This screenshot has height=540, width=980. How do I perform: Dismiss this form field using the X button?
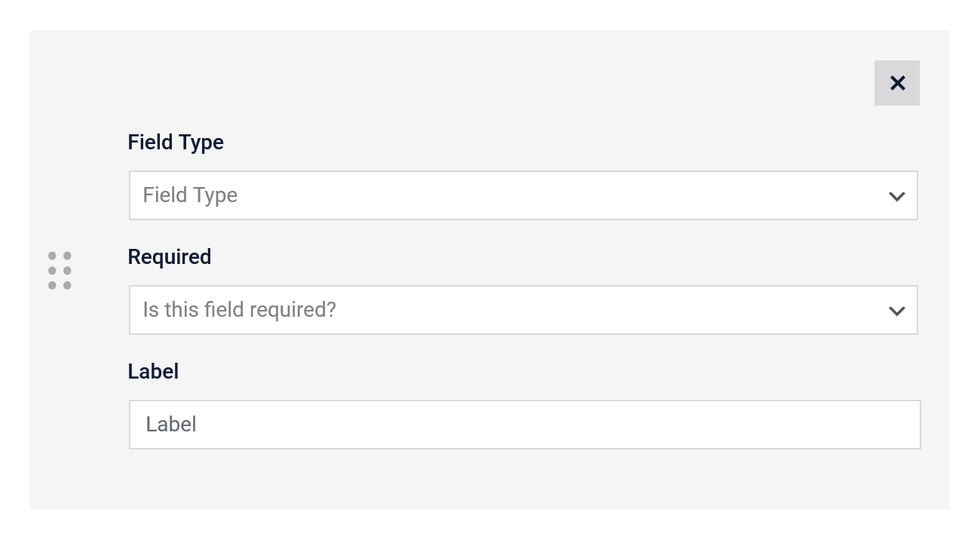897,83
